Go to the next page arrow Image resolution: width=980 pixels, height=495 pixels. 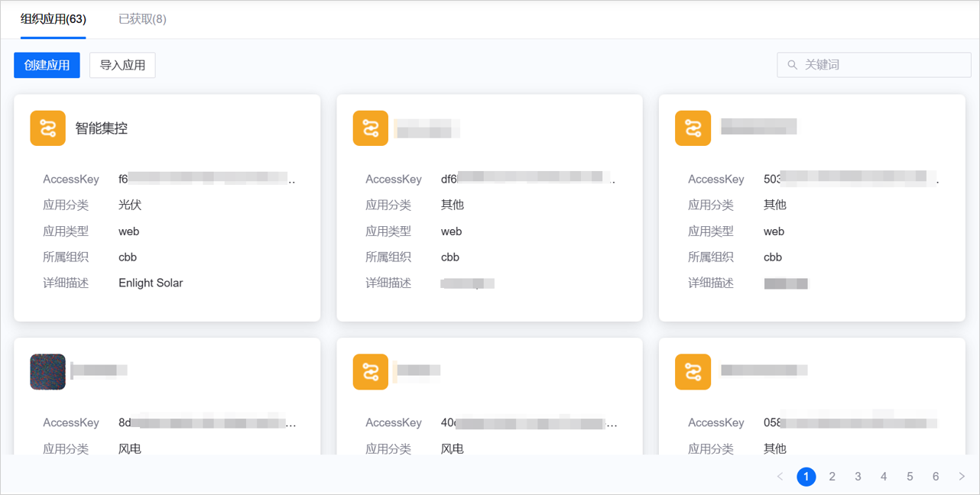pyautogui.click(x=962, y=477)
